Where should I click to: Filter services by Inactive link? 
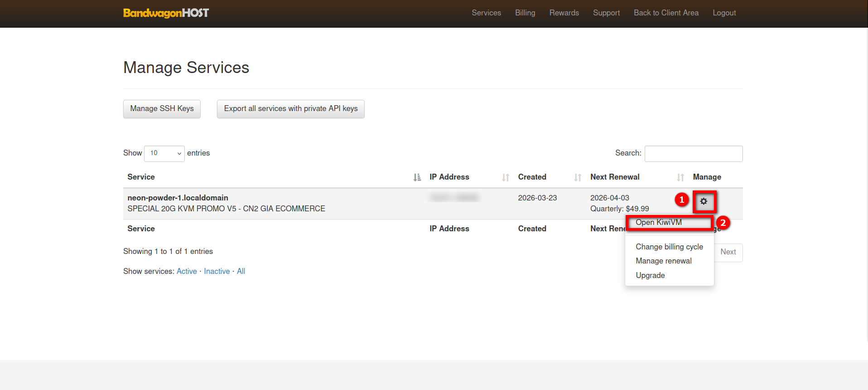coord(217,271)
